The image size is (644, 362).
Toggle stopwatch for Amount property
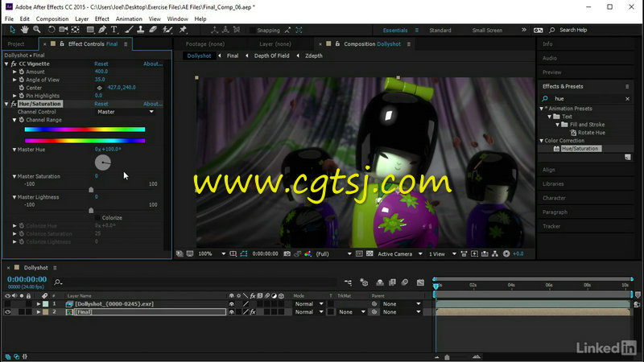(22, 72)
